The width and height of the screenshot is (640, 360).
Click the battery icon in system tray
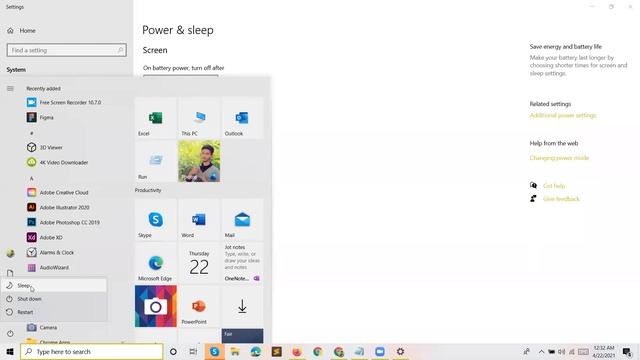pos(551,351)
